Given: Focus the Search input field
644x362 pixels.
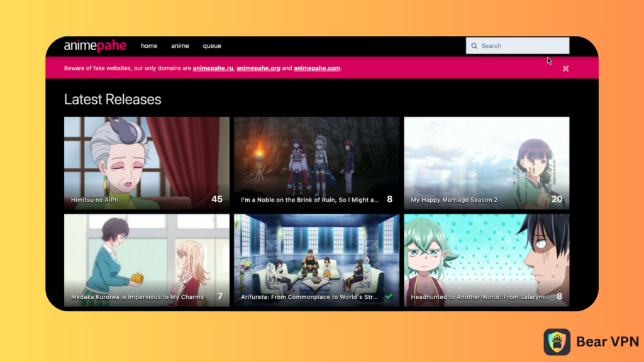Looking at the screenshot, I should click(x=518, y=45).
